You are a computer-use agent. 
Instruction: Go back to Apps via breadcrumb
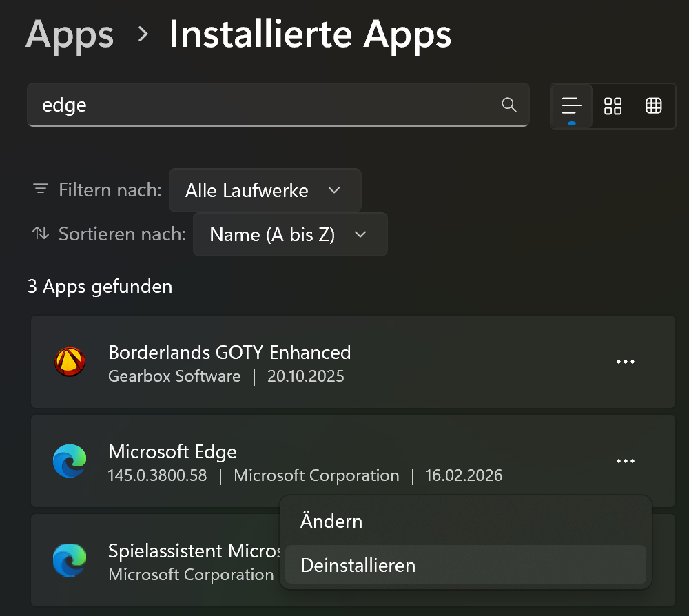(70, 34)
